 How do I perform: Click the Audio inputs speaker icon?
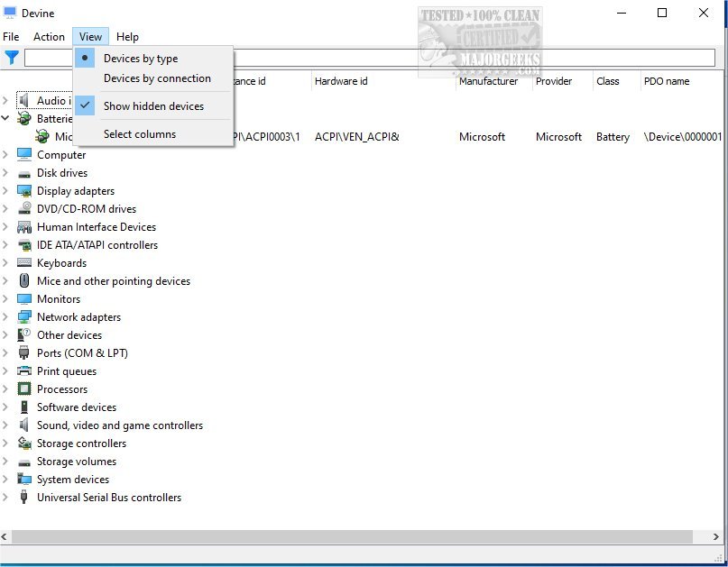pos(24,100)
